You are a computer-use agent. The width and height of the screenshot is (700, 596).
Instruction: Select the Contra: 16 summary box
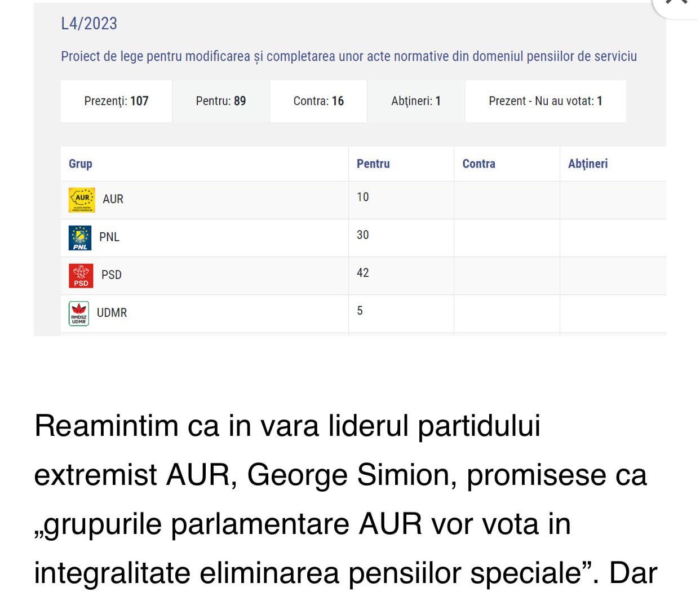[x=318, y=101]
